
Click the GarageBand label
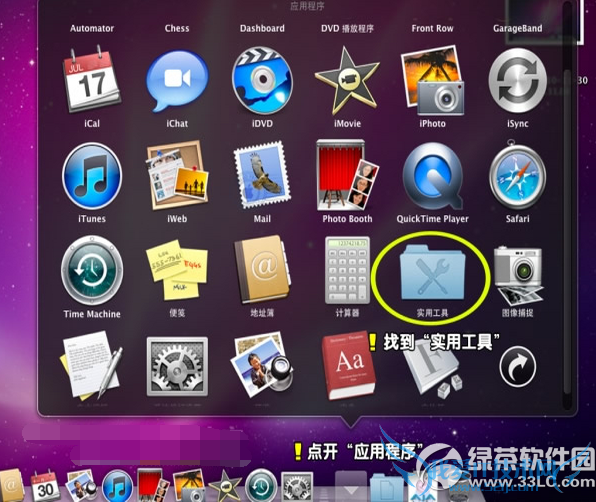(x=517, y=28)
